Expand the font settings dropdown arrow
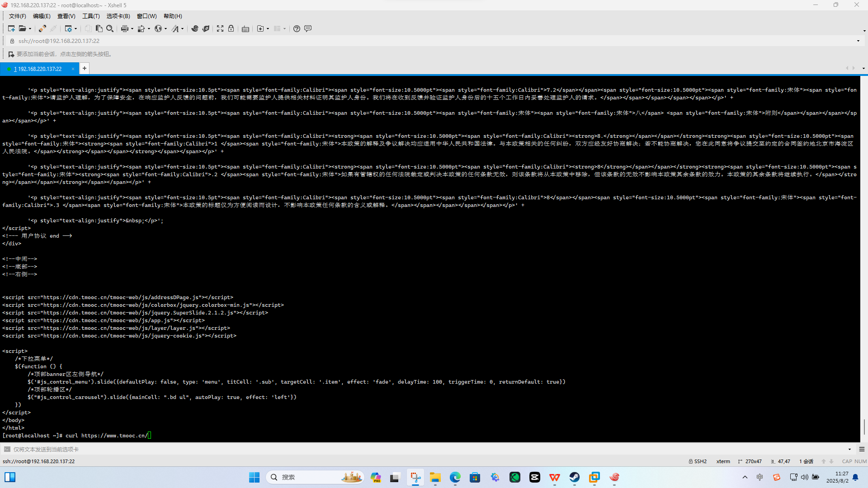The image size is (868, 488). point(183,29)
